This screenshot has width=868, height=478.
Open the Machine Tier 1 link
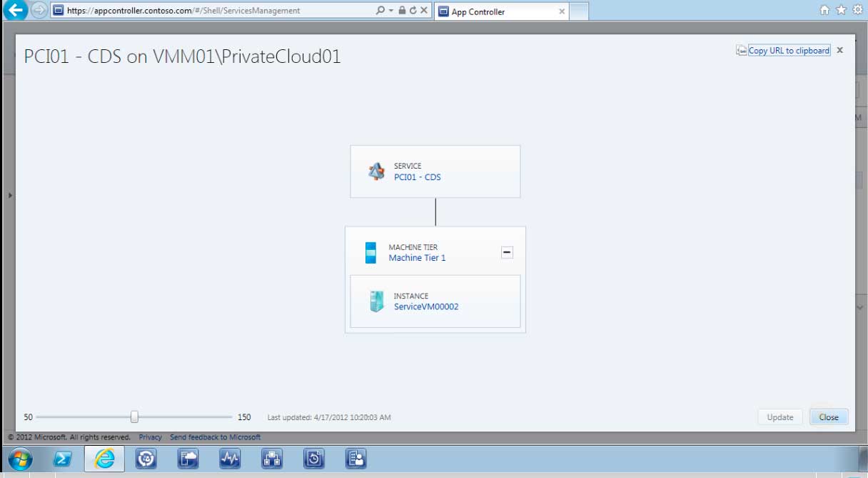click(x=417, y=258)
